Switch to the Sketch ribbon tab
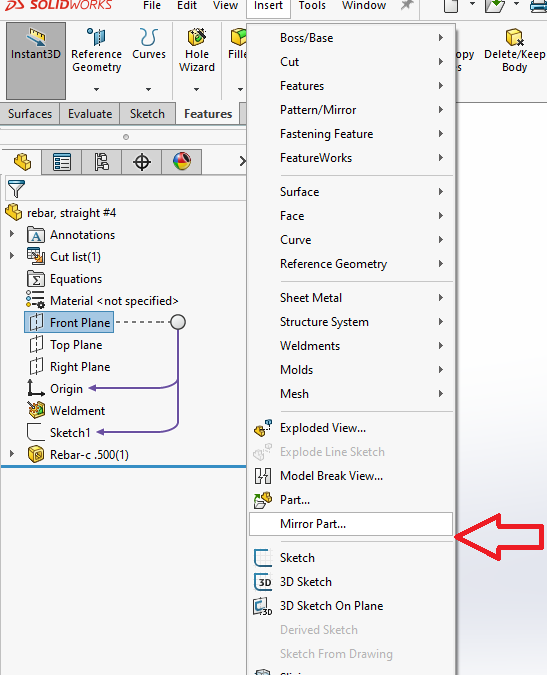Screen dimensions: 547x675 click(x=147, y=114)
